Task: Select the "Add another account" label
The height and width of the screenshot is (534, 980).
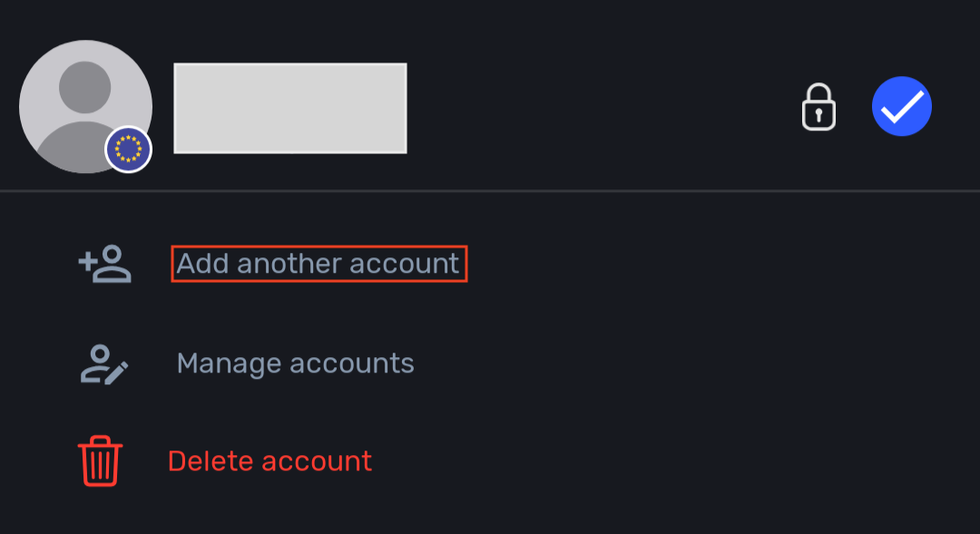Action: click(318, 264)
